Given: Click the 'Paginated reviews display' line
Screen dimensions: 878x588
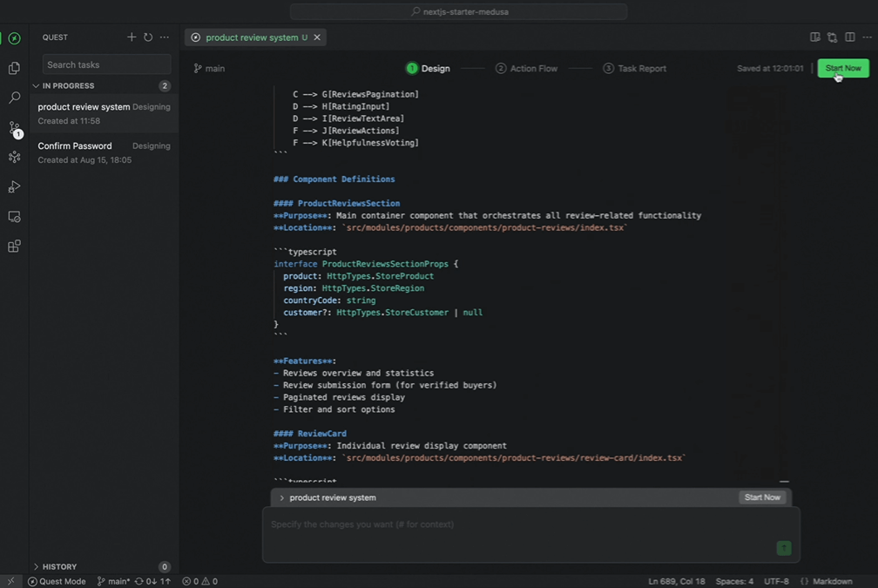Looking at the screenshot, I should tap(339, 397).
